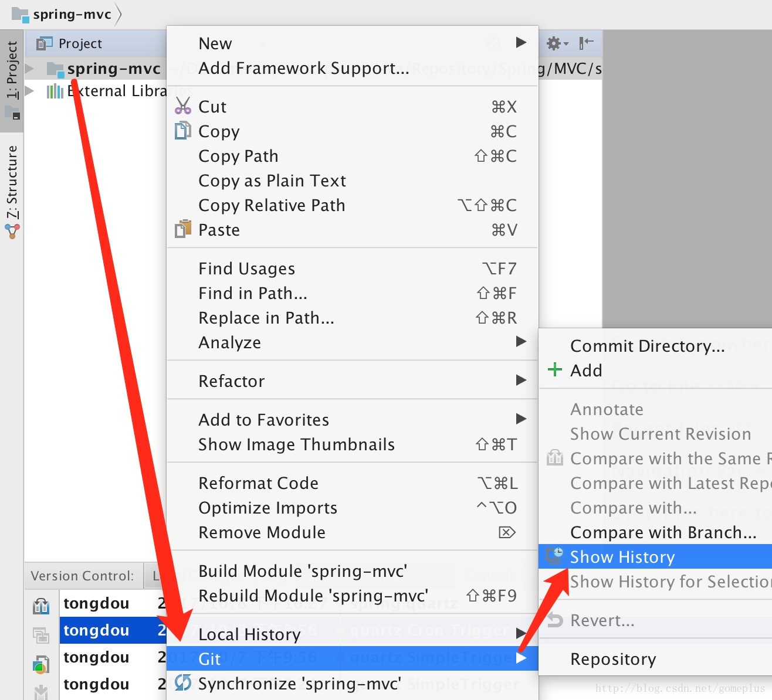Choose Compare with Branch from Git submenu

click(x=663, y=532)
